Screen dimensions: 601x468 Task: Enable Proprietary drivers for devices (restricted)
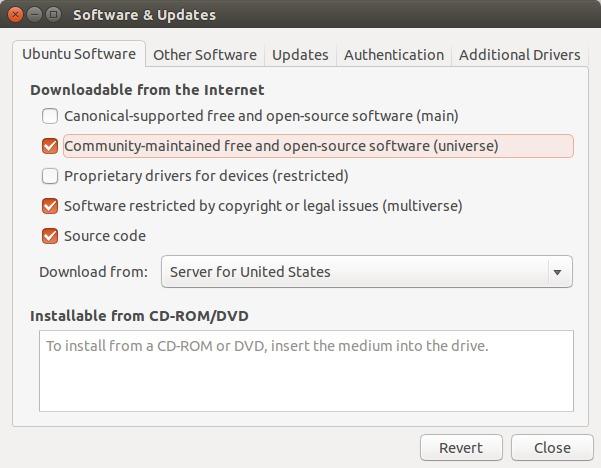tap(50, 176)
